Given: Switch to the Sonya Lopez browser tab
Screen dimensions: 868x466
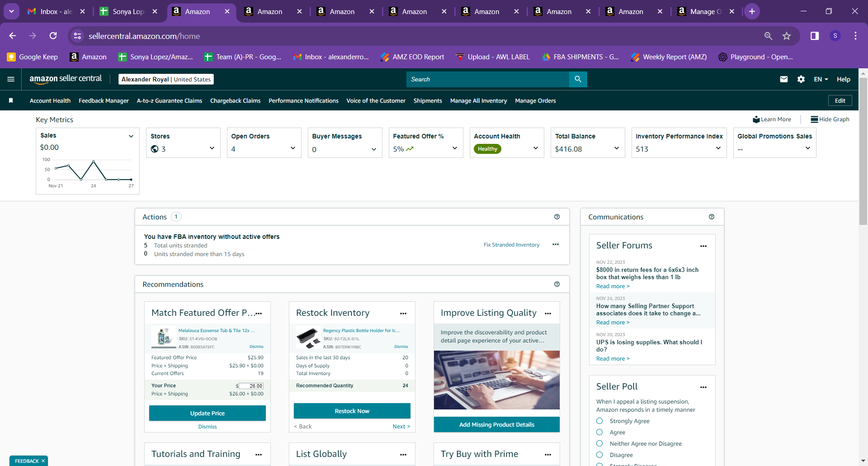Looking at the screenshot, I should (128, 11).
